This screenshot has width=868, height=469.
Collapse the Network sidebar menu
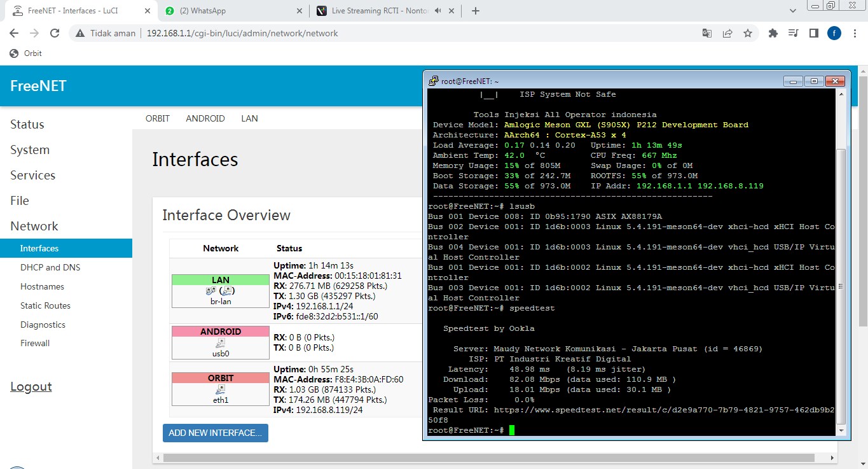(34, 226)
